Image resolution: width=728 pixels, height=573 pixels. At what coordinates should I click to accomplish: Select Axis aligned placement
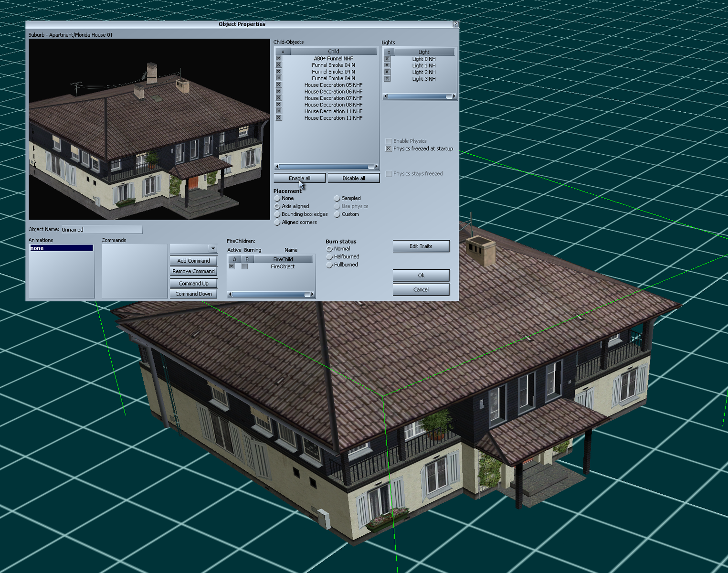(x=277, y=206)
